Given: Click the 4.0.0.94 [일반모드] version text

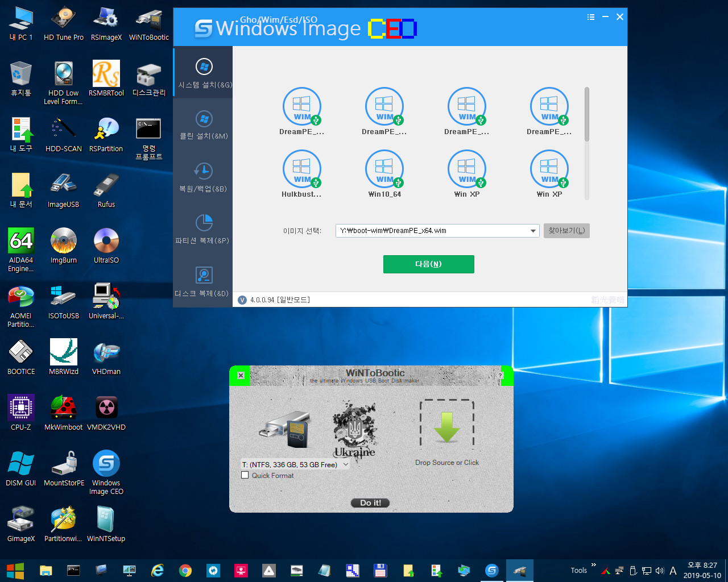Looking at the screenshot, I should point(280,300).
